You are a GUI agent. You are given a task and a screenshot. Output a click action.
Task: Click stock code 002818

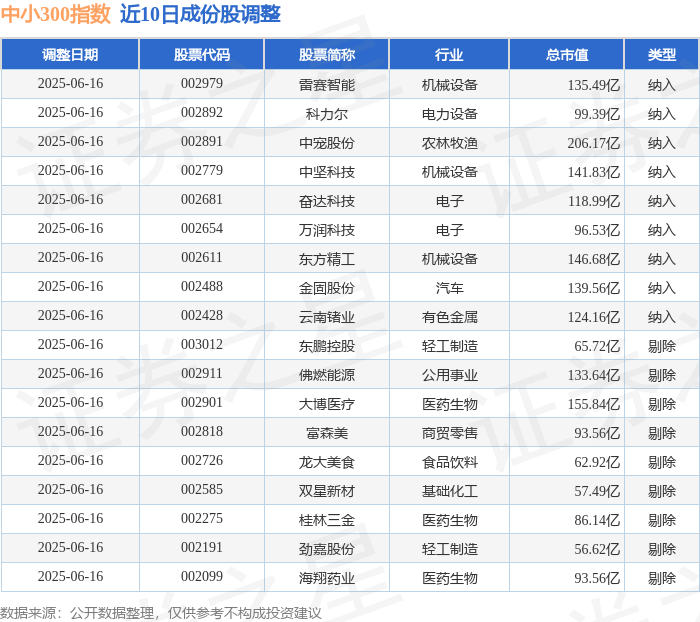point(202,432)
